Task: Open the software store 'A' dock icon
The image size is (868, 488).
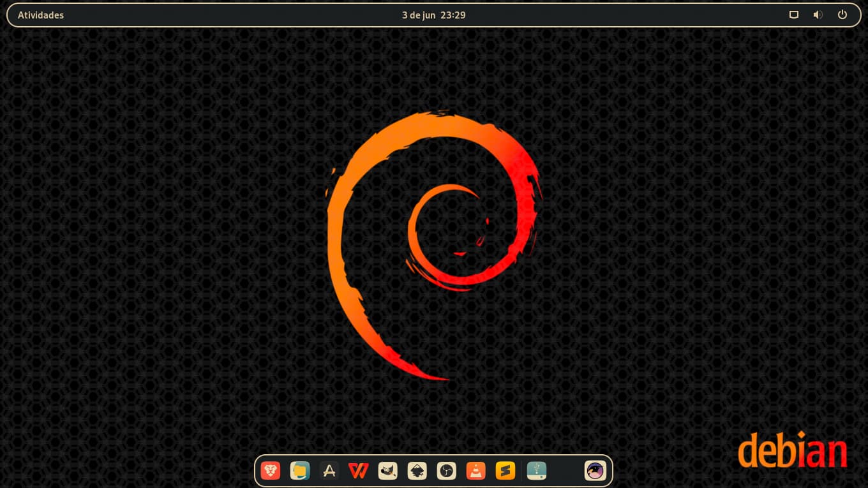Action: [x=329, y=471]
